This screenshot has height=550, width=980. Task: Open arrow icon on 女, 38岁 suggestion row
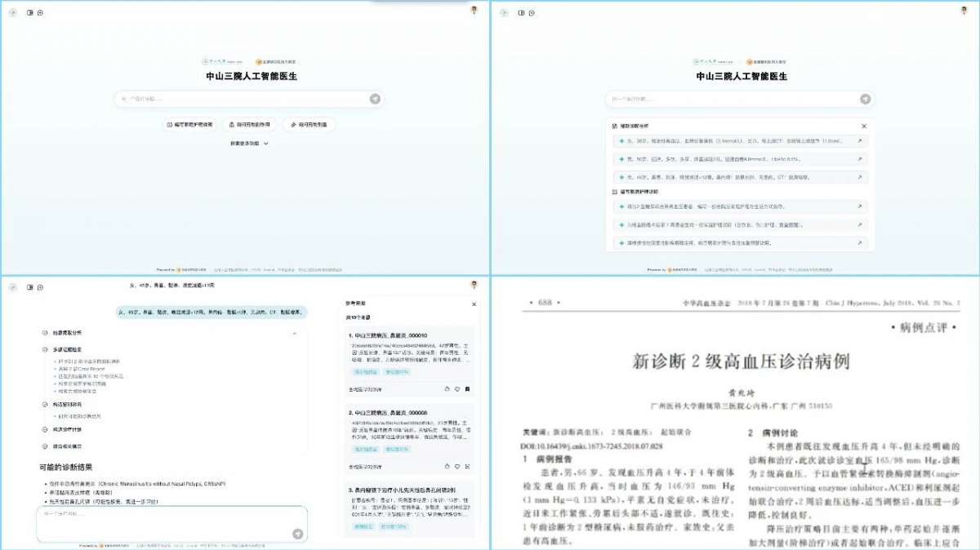pyautogui.click(x=859, y=140)
